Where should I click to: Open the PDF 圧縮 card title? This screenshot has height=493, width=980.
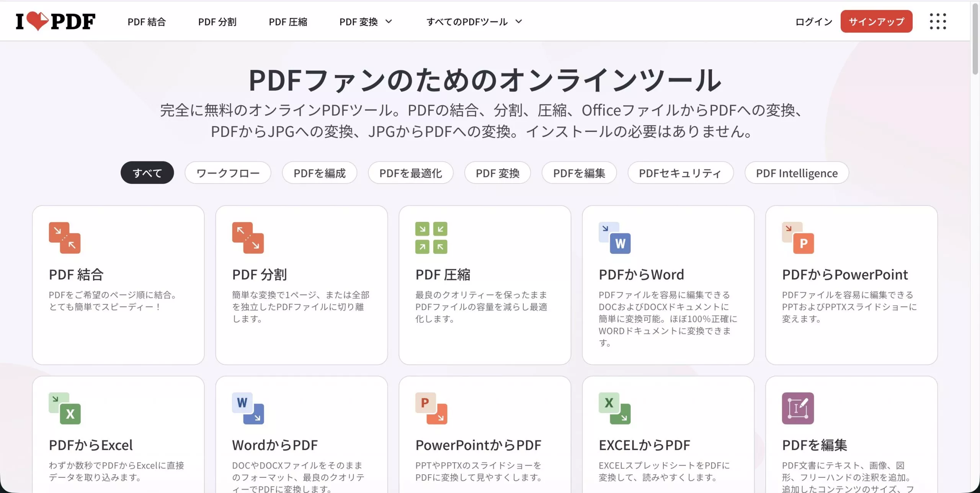tap(443, 275)
